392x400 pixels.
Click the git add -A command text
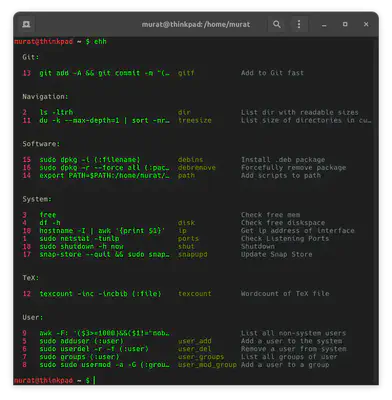104,73
